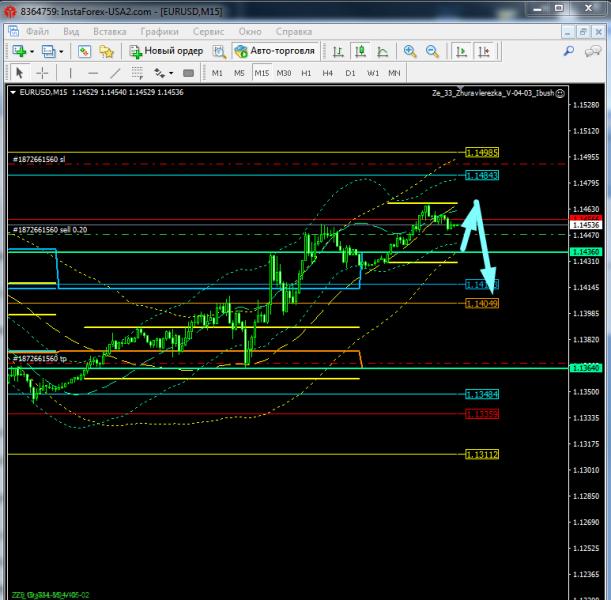The height and width of the screenshot is (600, 611).
Task: Expand the new chart dropdown arrow
Action: (33, 51)
